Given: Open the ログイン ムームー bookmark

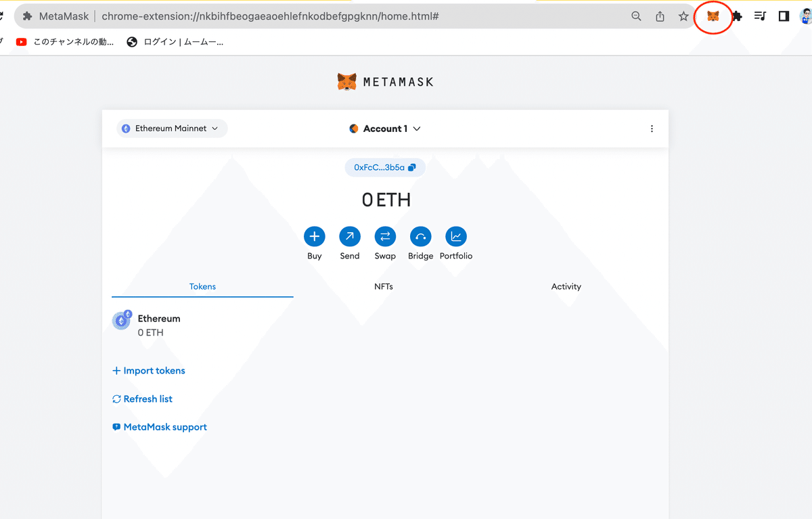Looking at the screenshot, I should click(175, 42).
